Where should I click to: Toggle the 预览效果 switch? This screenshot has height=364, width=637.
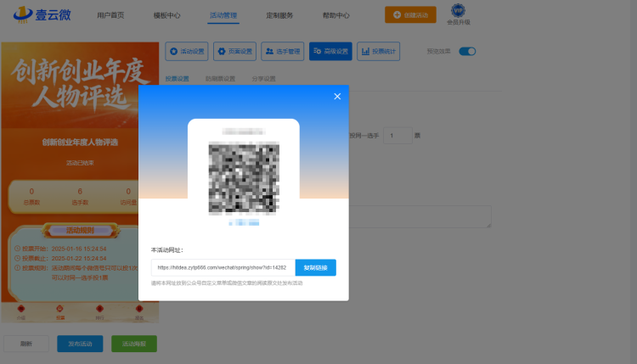pyautogui.click(x=467, y=51)
